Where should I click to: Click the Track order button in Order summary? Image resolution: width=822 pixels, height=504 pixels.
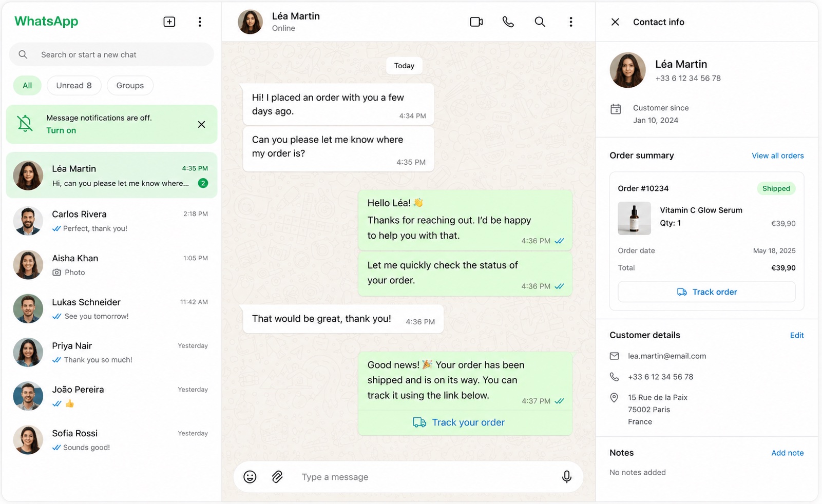click(x=707, y=292)
